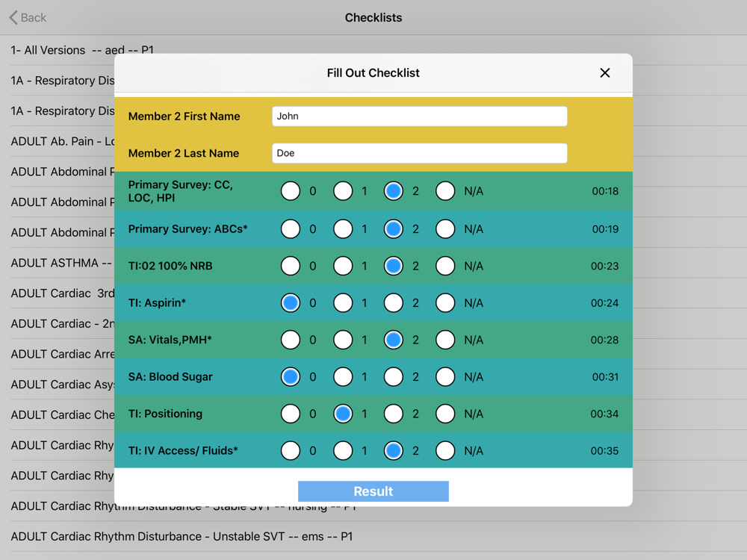Click the 'SA: Blood Sugar' row label
This screenshot has width=747, height=560.
tap(170, 376)
